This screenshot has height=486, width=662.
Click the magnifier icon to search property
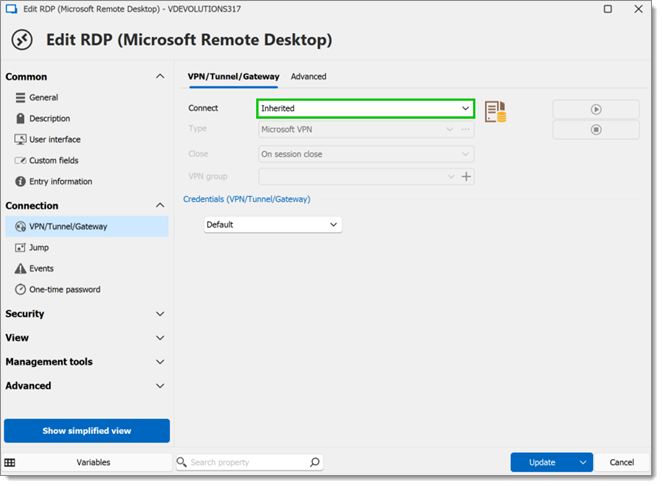[x=315, y=462]
